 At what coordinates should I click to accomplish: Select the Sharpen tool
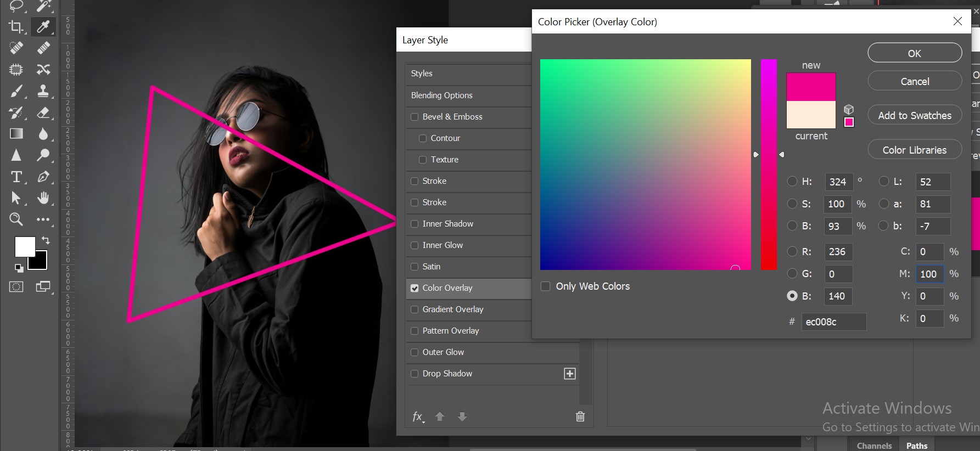16,155
